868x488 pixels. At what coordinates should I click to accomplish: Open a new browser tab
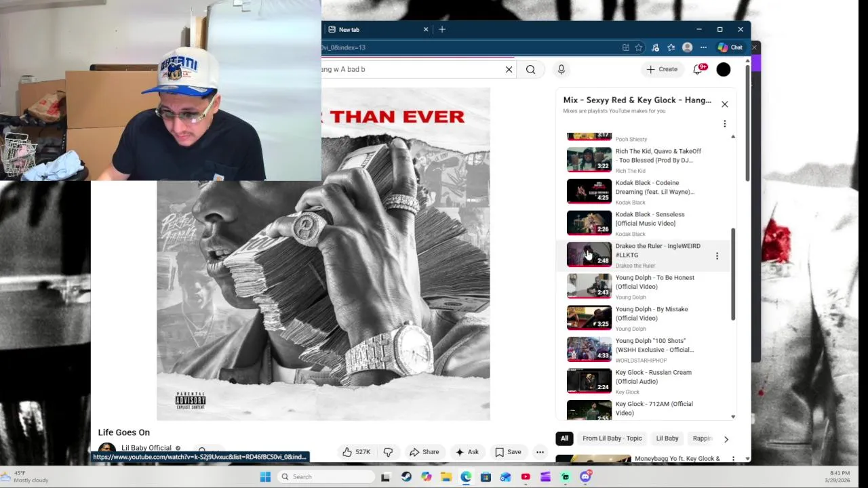442,29
